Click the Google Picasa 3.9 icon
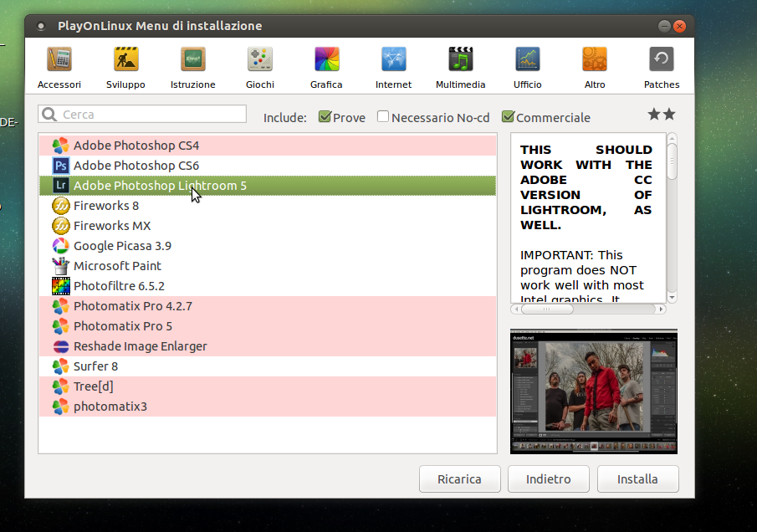The height and width of the screenshot is (532, 757). click(61, 246)
